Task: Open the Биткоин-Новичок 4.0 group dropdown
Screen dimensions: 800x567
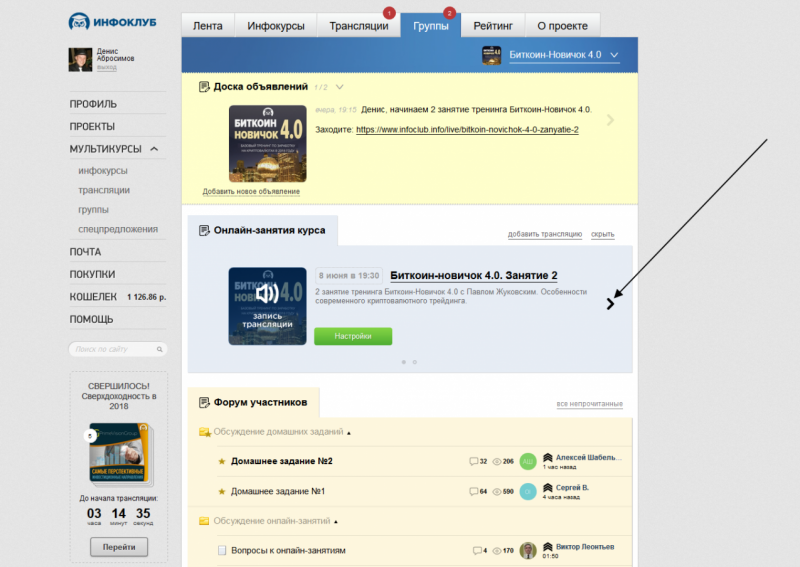Action: click(564, 55)
